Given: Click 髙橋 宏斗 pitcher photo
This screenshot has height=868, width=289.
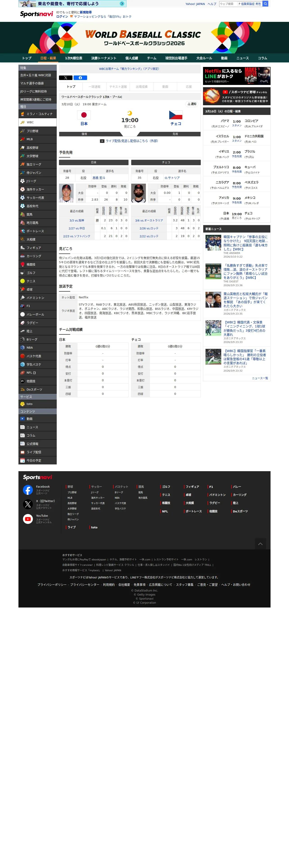Looking at the screenshot, I should pyautogui.click(x=66, y=193).
